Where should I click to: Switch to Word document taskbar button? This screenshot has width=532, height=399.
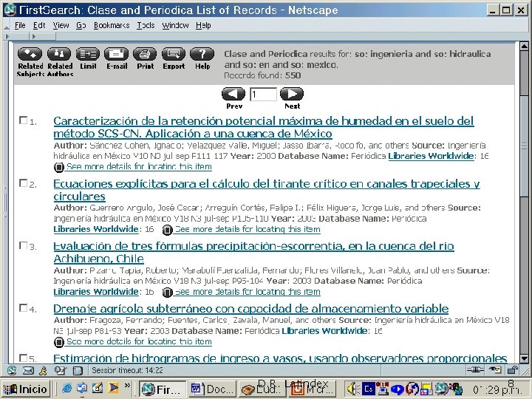pos(212,389)
